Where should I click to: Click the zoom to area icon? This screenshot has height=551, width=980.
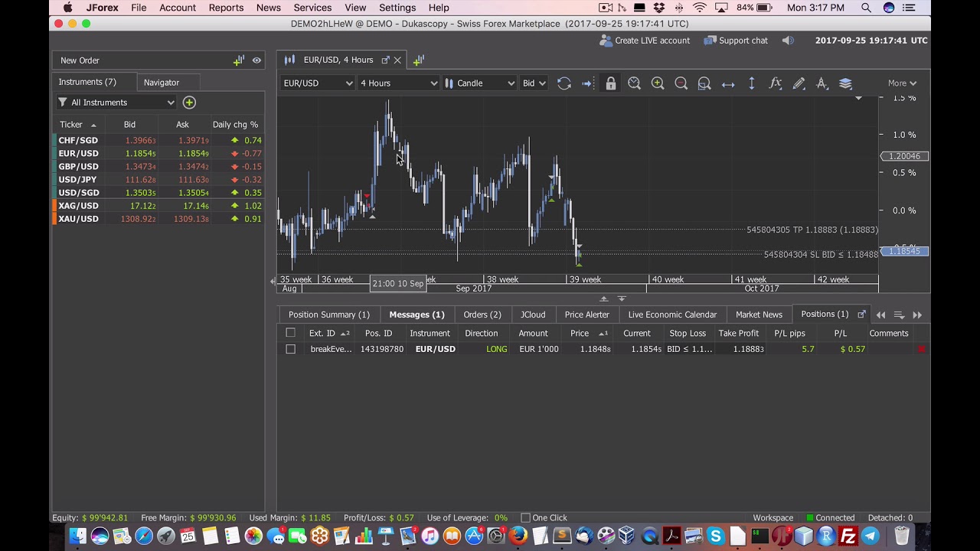(704, 83)
